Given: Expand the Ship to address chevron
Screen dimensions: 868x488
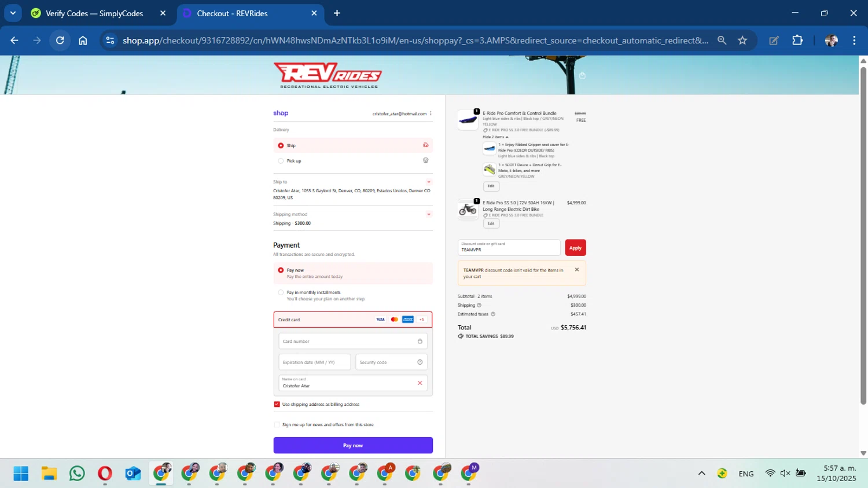Looking at the screenshot, I should (429, 182).
